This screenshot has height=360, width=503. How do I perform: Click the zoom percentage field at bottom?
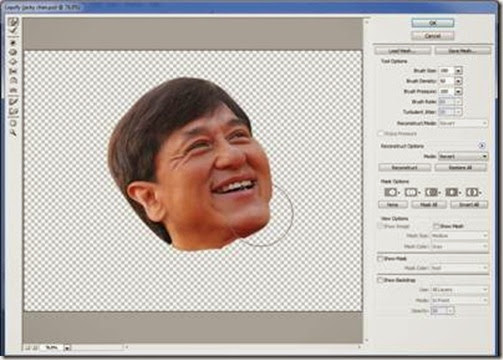point(53,347)
